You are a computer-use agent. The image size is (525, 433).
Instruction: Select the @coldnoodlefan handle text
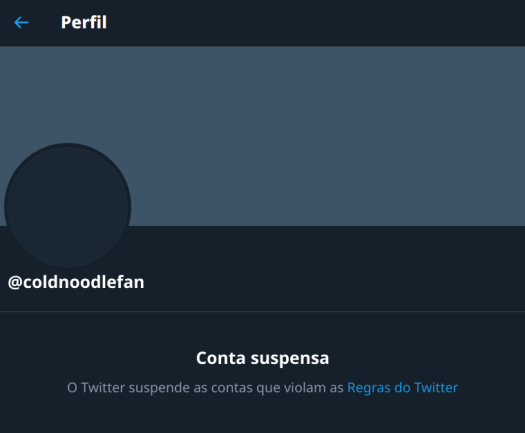click(76, 282)
